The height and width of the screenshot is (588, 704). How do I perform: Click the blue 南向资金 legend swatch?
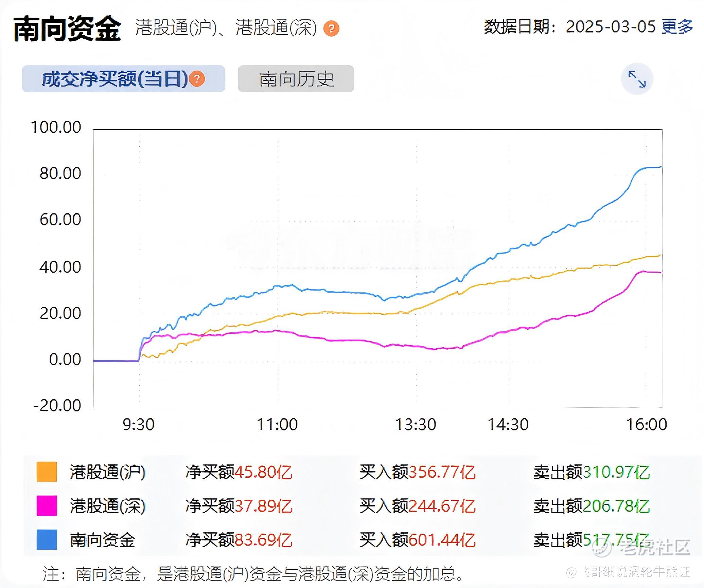[x=47, y=540]
